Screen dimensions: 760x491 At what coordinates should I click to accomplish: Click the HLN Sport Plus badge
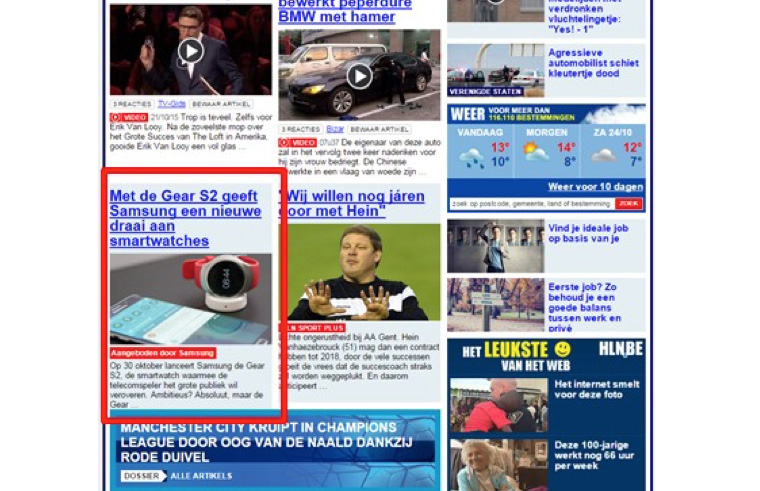click(x=313, y=328)
